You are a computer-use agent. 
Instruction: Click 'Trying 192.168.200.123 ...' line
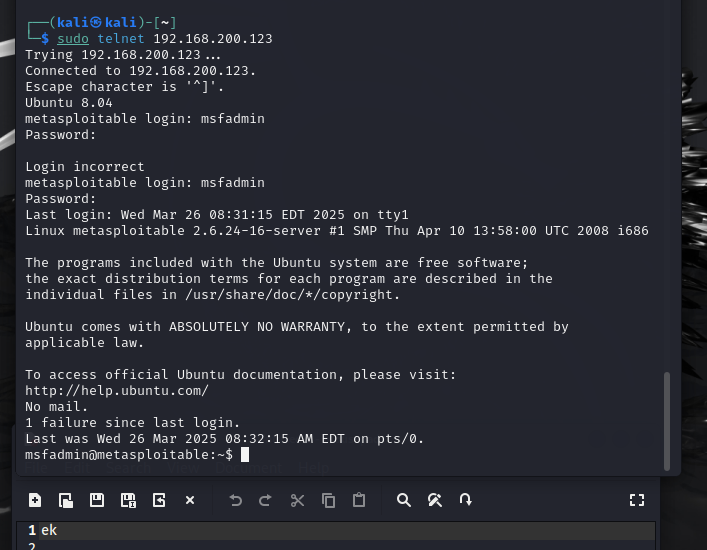point(123,55)
